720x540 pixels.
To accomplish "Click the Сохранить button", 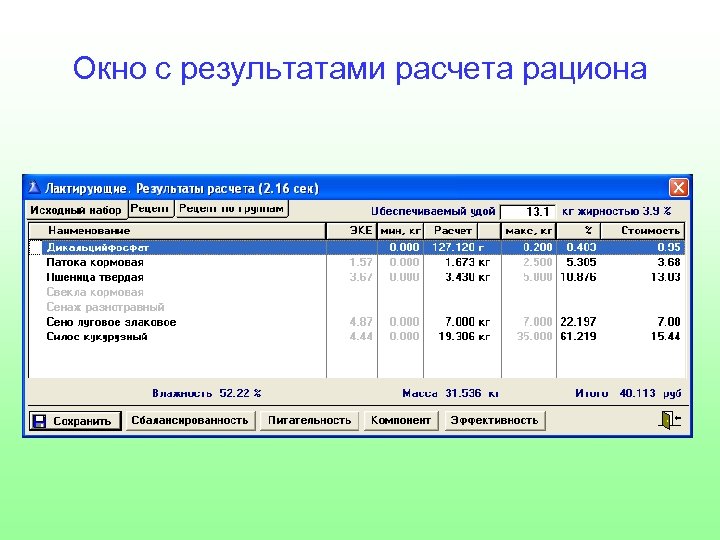I will tap(75, 421).
